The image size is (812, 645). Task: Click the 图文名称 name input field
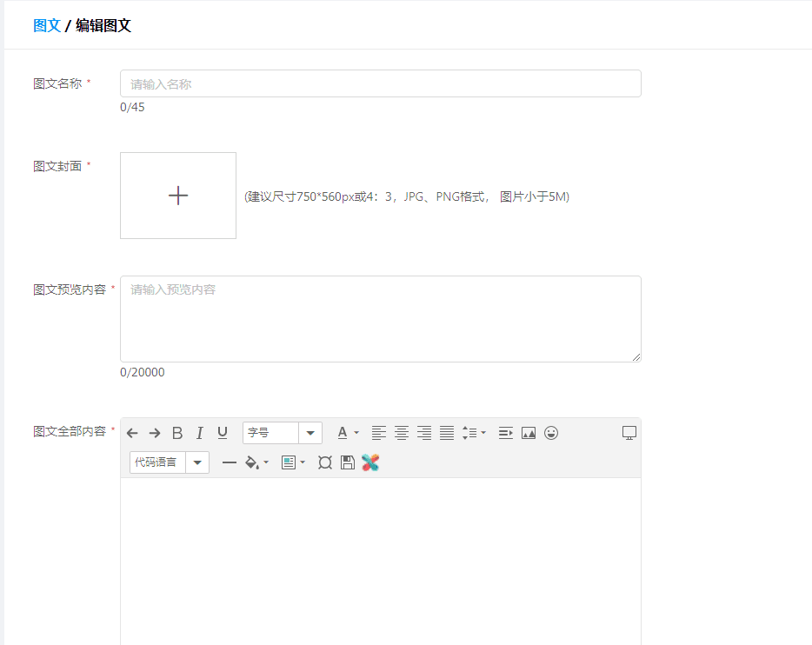pyautogui.click(x=381, y=83)
